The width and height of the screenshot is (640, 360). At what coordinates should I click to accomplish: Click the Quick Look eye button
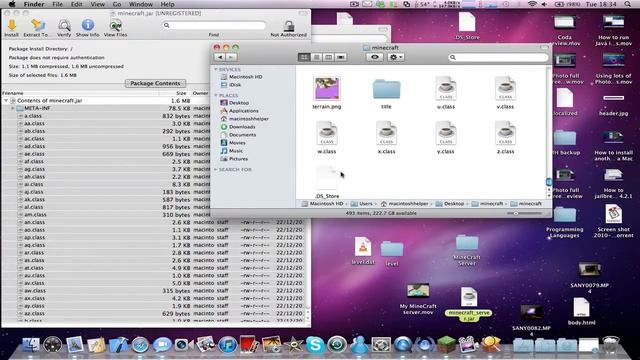(x=375, y=57)
